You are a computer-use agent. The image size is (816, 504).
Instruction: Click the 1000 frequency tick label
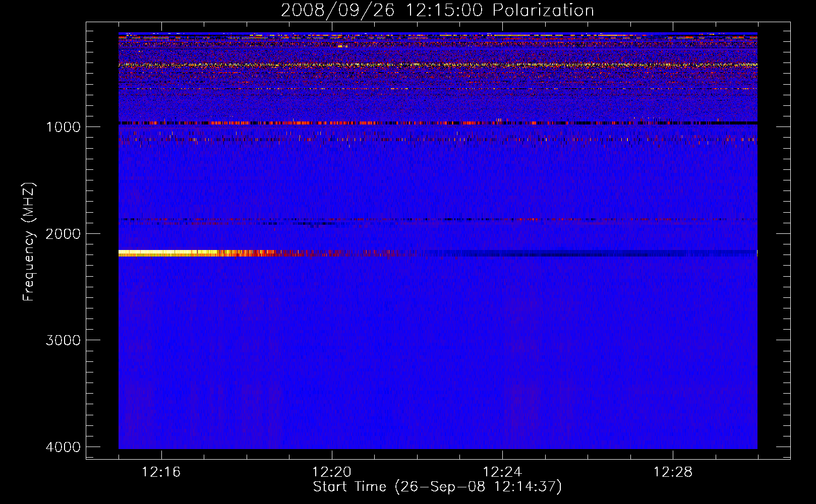63,127
